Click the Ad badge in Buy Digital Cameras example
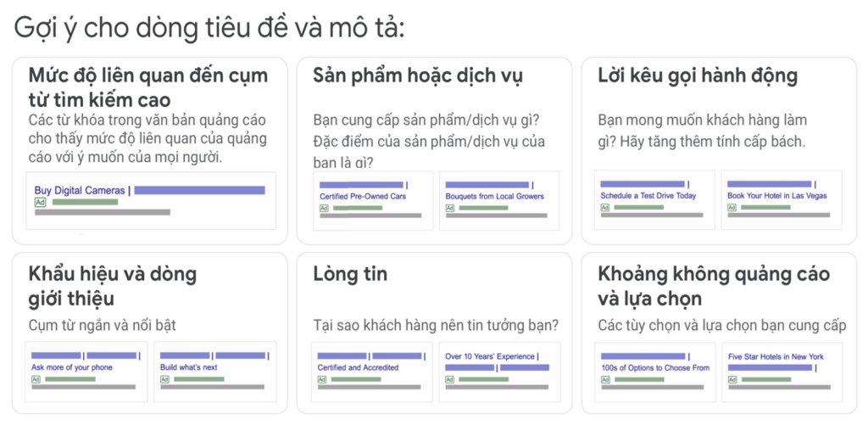868x425 pixels. (40, 203)
